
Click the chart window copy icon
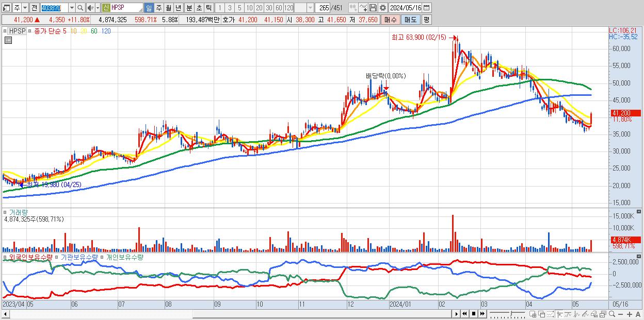point(603,314)
